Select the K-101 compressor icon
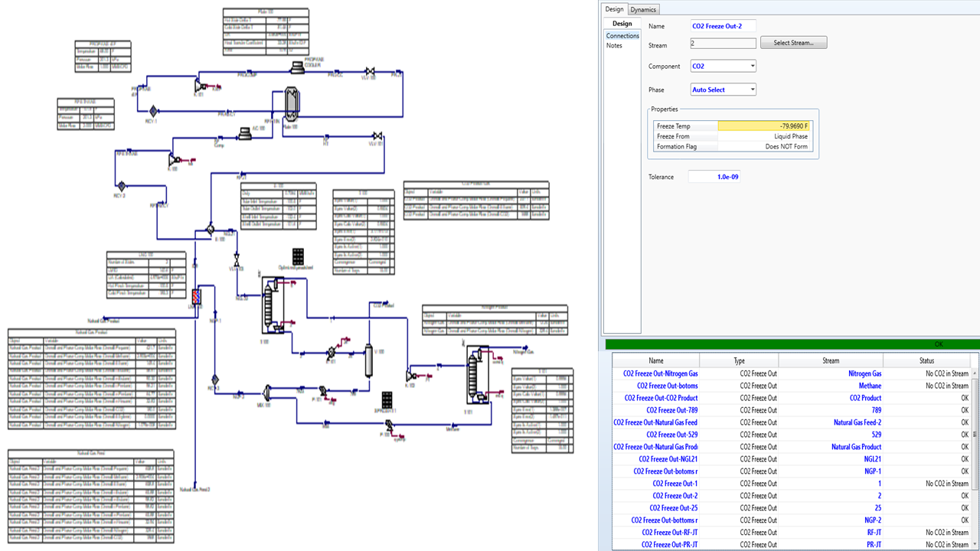 click(198, 86)
